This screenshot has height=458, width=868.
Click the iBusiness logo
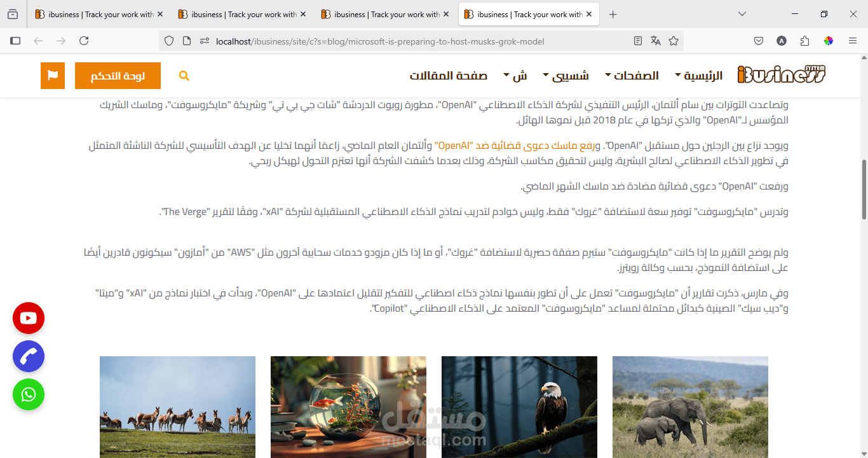tap(782, 75)
